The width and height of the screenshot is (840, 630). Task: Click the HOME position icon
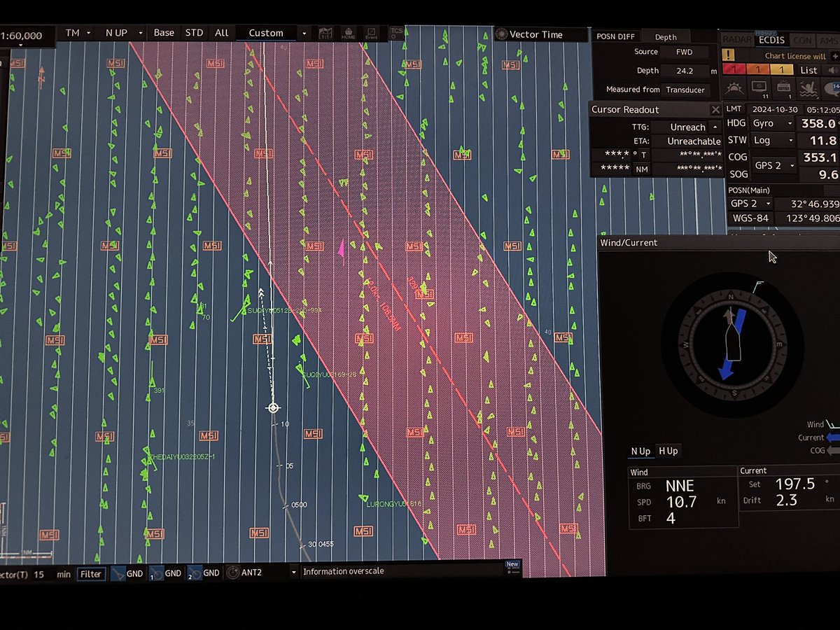pos(348,33)
